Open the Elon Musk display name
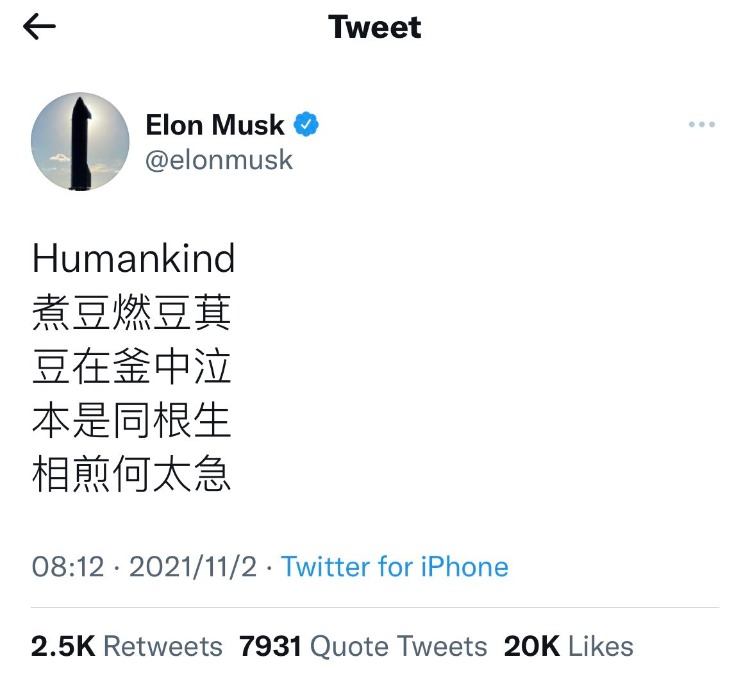This screenshot has height=677, width=750. tap(215, 125)
